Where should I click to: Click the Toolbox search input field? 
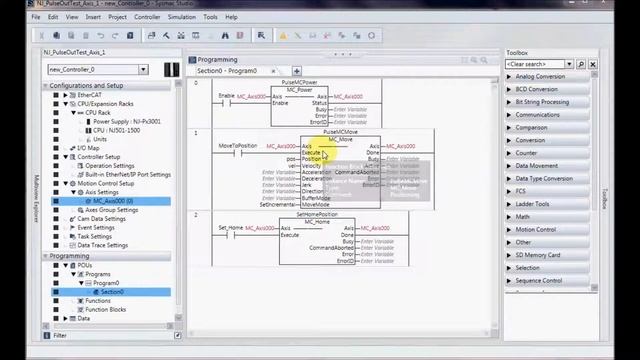(x=535, y=64)
